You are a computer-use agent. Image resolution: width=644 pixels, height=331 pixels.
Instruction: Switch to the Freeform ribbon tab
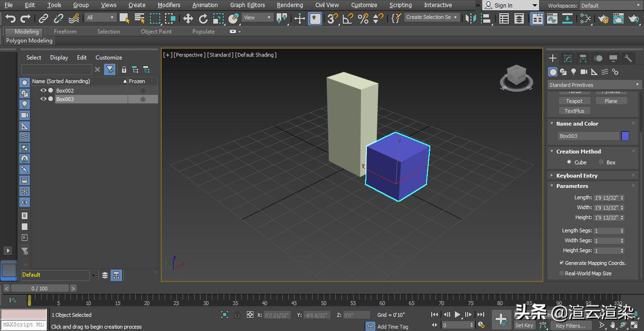[65, 32]
